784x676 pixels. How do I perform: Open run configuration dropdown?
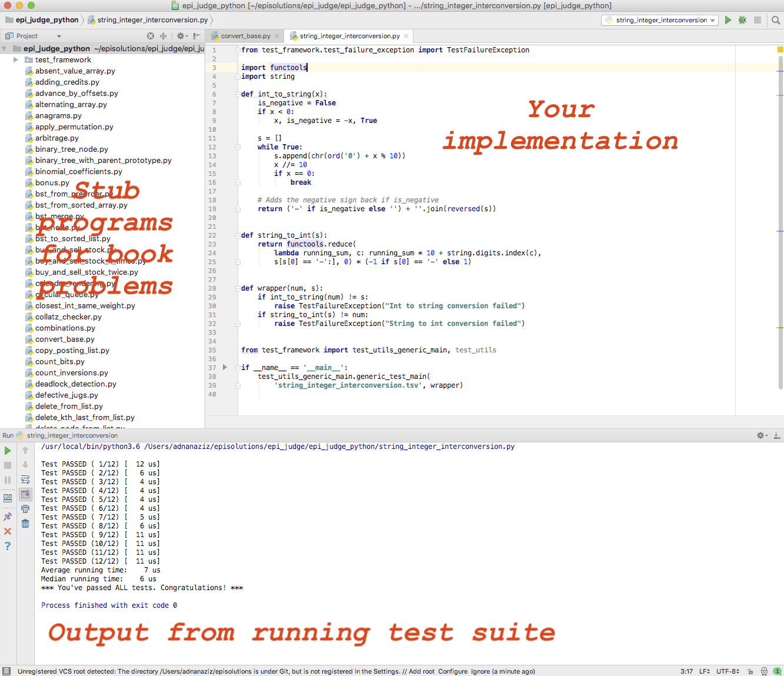pyautogui.click(x=660, y=20)
